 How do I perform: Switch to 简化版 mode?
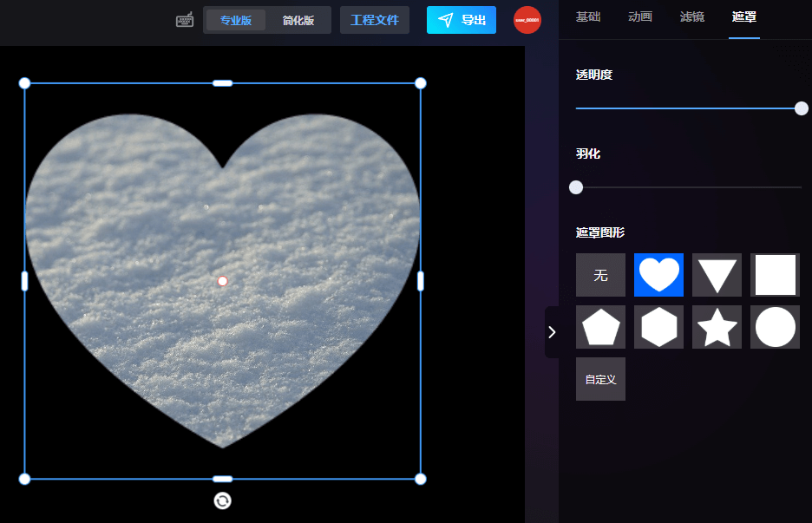(298, 20)
